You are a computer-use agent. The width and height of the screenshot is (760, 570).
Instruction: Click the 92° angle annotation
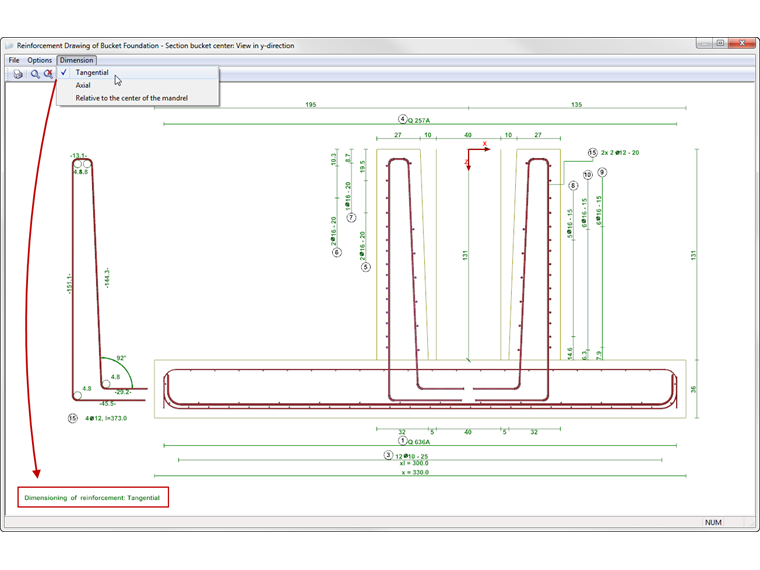[121, 358]
